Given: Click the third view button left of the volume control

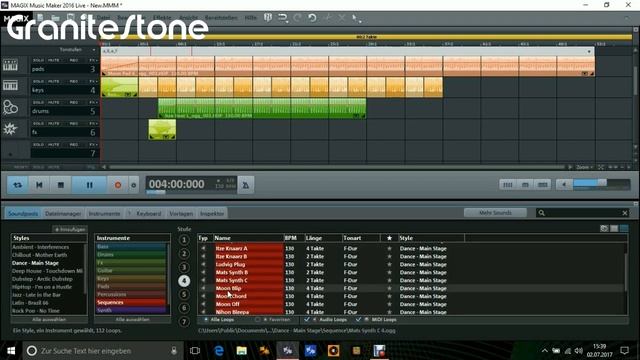Looking at the screenshot, I should click(542, 184).
